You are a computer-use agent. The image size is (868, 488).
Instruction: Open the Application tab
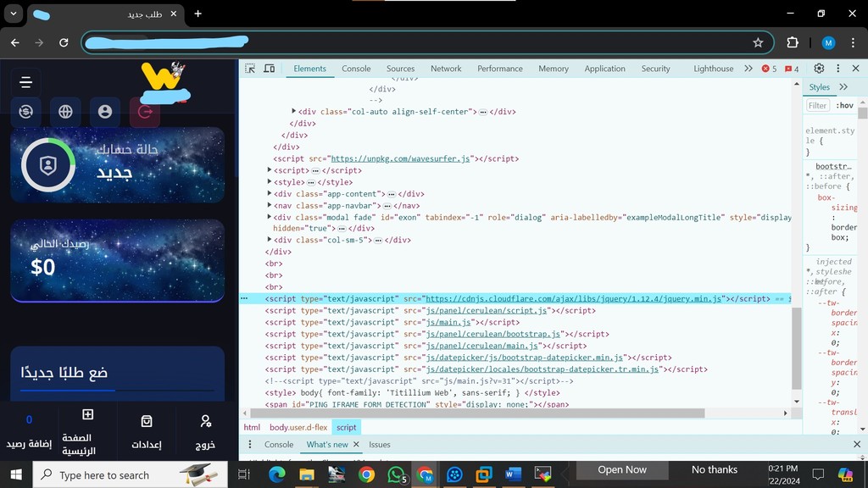[604, 69]
